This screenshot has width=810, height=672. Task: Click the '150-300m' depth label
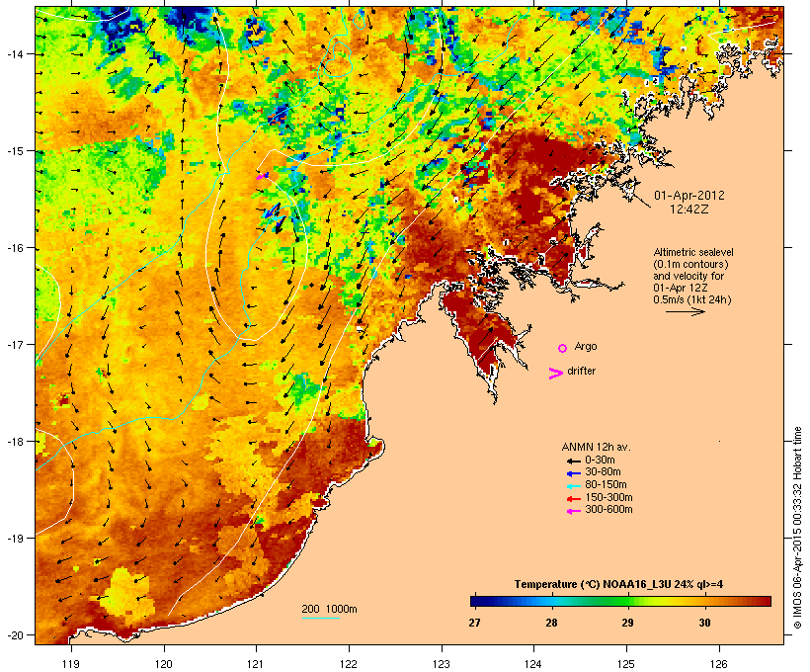pos(608,497)
